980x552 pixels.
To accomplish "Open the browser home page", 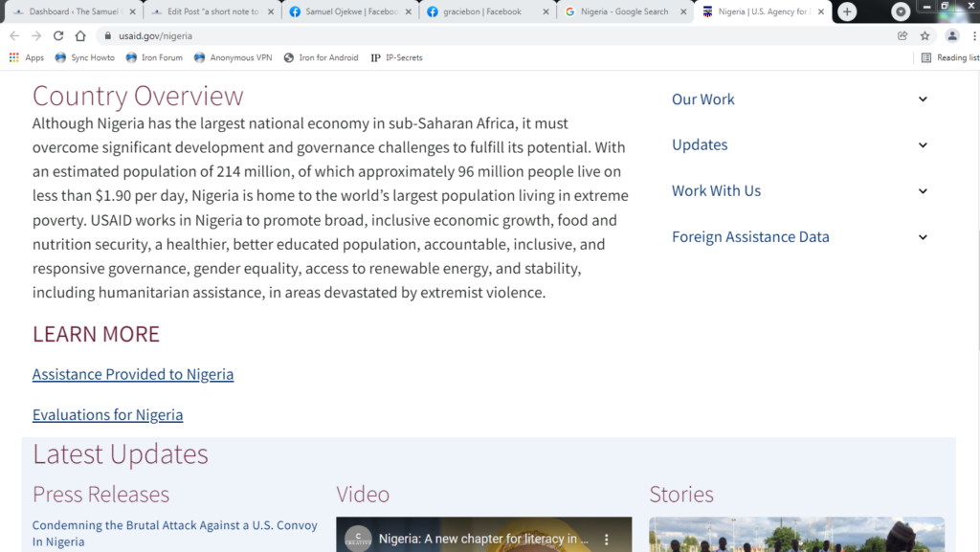I will 80,36.
